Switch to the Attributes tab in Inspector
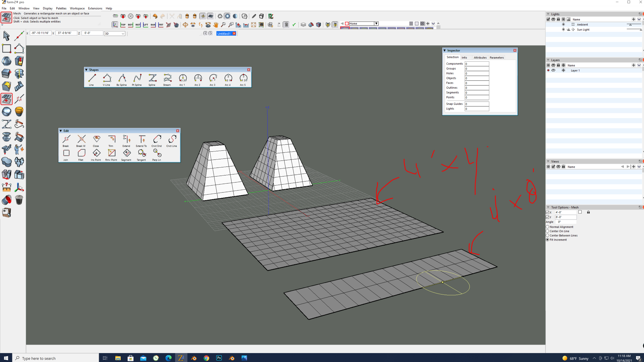This screenshot has height=362, width=644. click(x=480, y=58)
